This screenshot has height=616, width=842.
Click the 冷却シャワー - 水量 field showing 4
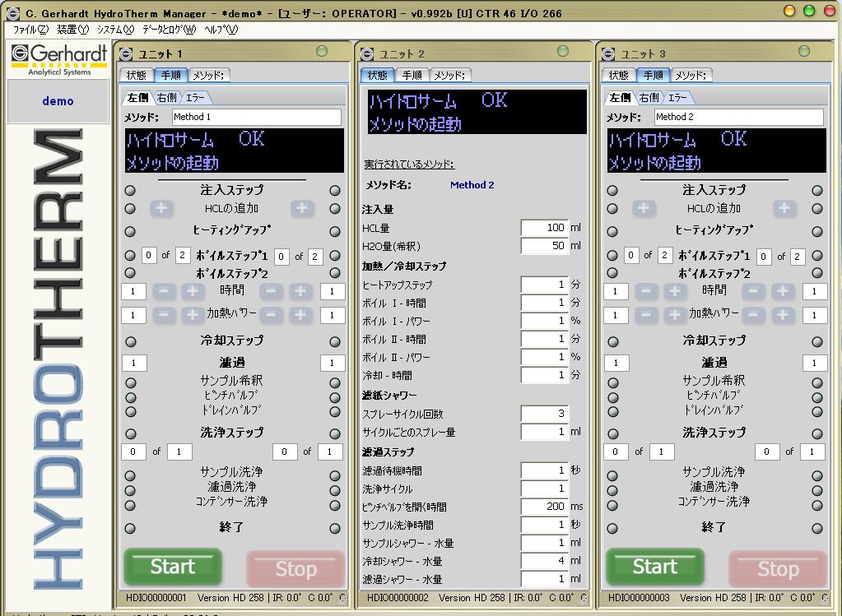pos(544,561)
